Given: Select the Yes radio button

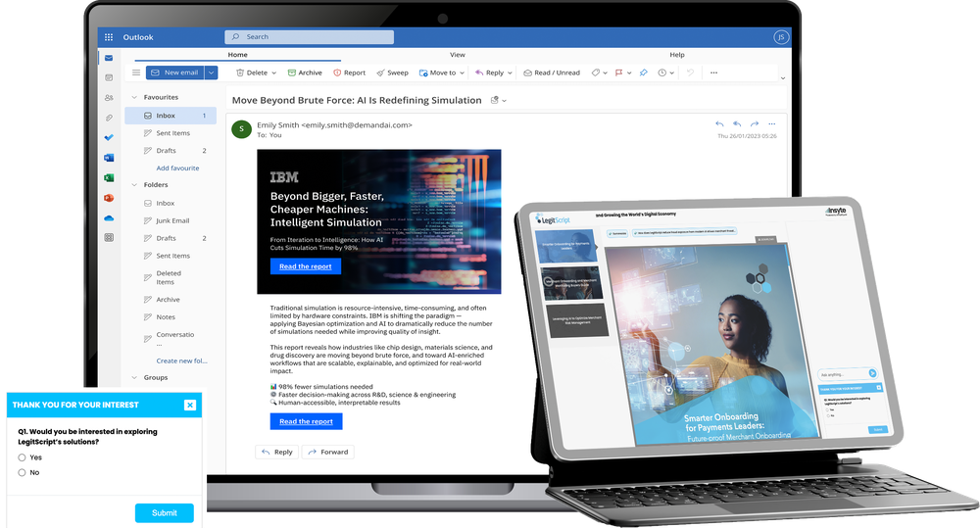Looking at the screenshot, I should (x=22, y=457).
